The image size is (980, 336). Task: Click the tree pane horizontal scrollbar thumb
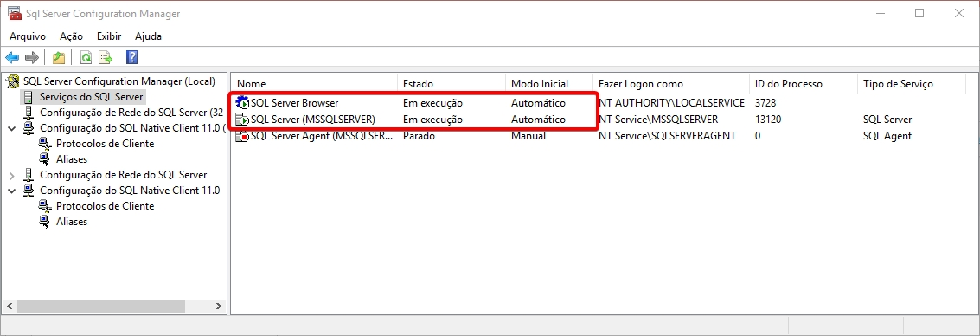[x=100, y=307]
